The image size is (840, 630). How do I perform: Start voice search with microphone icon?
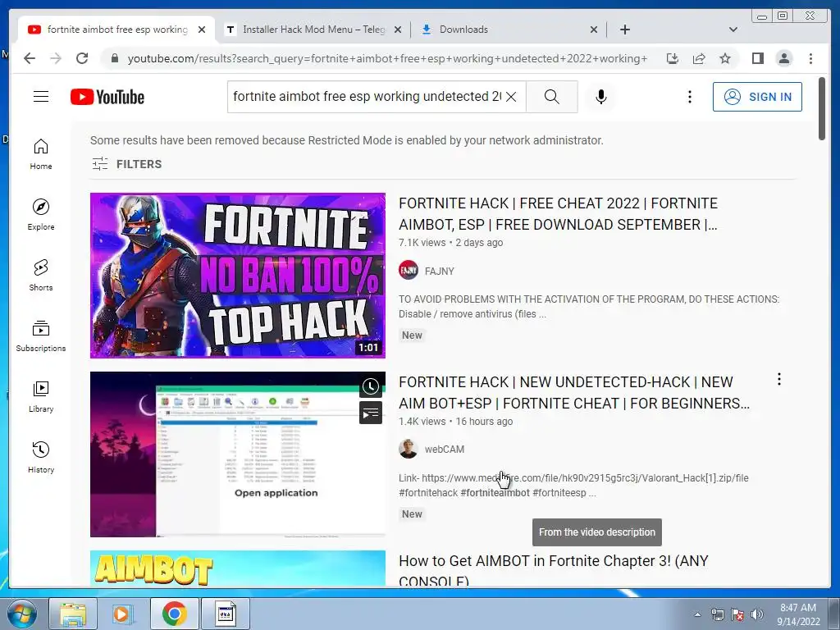[601, 97]
